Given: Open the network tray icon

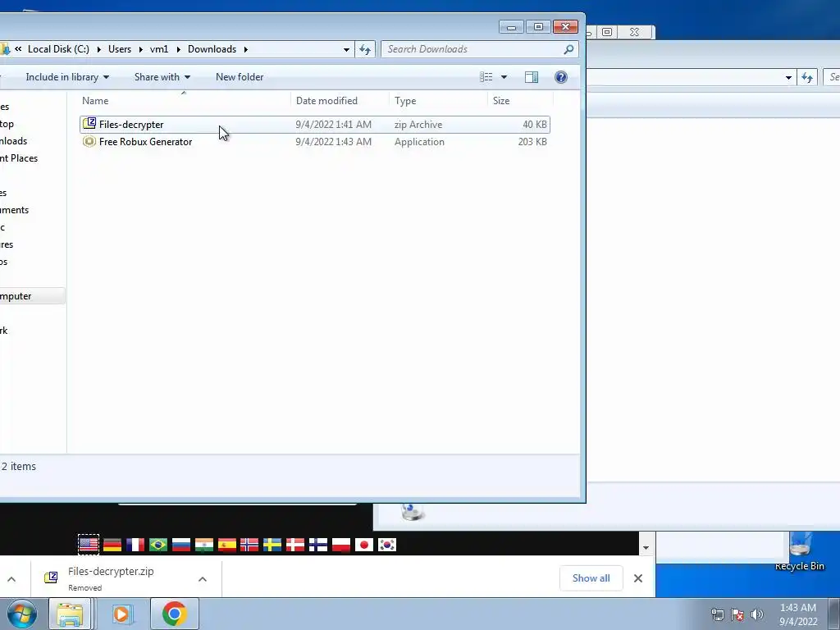Looking at the screenshot, I should point(717,614).
